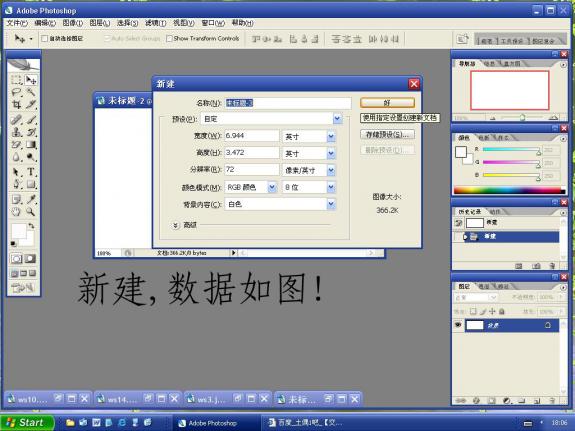Select the Dodge tool
Screen dimensions: 575x431
[31, 157]
